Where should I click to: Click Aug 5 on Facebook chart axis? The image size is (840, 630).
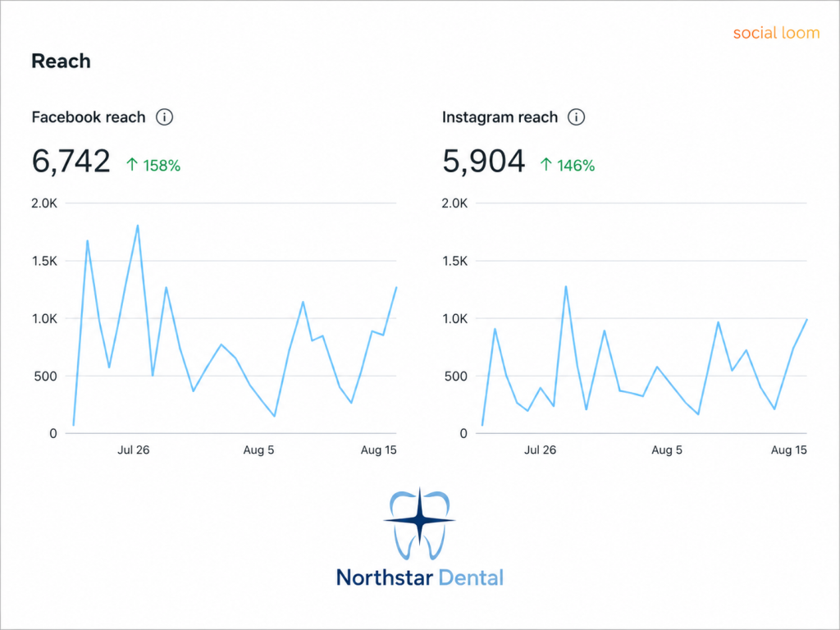pyautogui.click(x=258, y=450)
